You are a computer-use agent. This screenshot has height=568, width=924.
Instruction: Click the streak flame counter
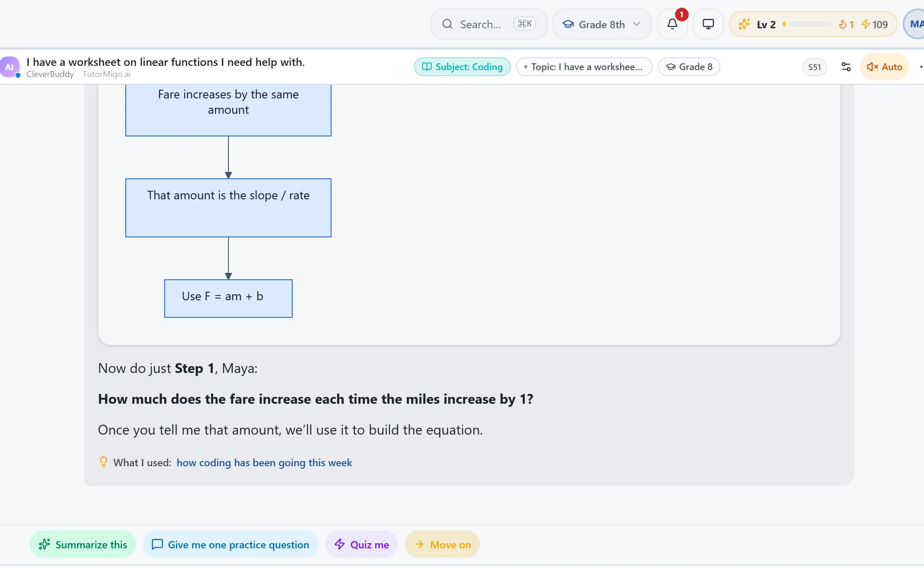click(846, 24)
